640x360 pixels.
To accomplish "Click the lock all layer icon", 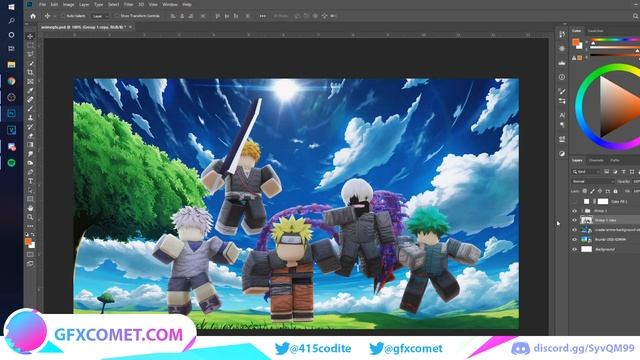I will (x=616, y=191).
